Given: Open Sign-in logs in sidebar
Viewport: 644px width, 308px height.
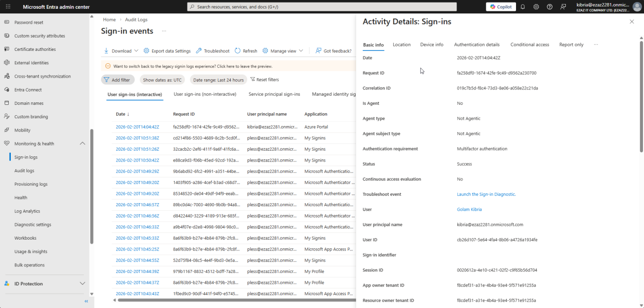Looking at the screenshot, I should [26, 157].
